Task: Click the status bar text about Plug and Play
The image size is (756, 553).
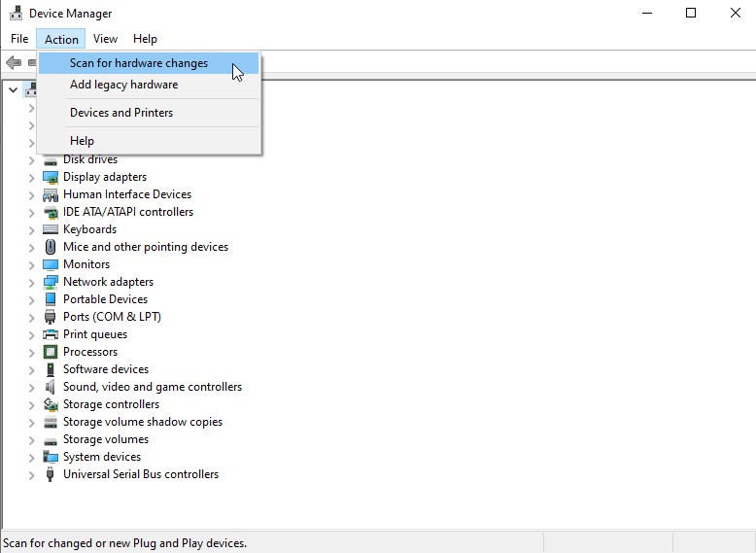Action: click(125, 543)
